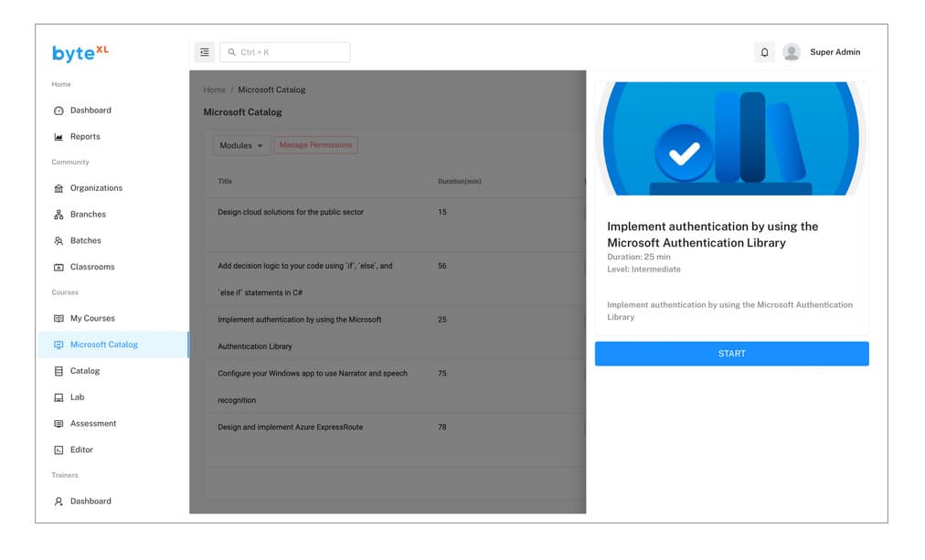Click the course illustration thumbnail
Image resolution: width=925 pixels, height=560 pixels.
point(731,139)
